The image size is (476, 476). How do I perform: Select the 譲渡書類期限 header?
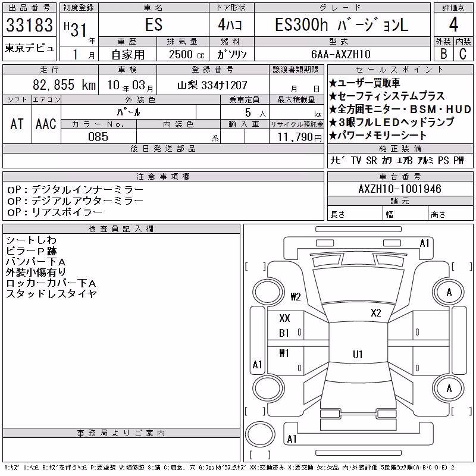[x=296, y=70]
